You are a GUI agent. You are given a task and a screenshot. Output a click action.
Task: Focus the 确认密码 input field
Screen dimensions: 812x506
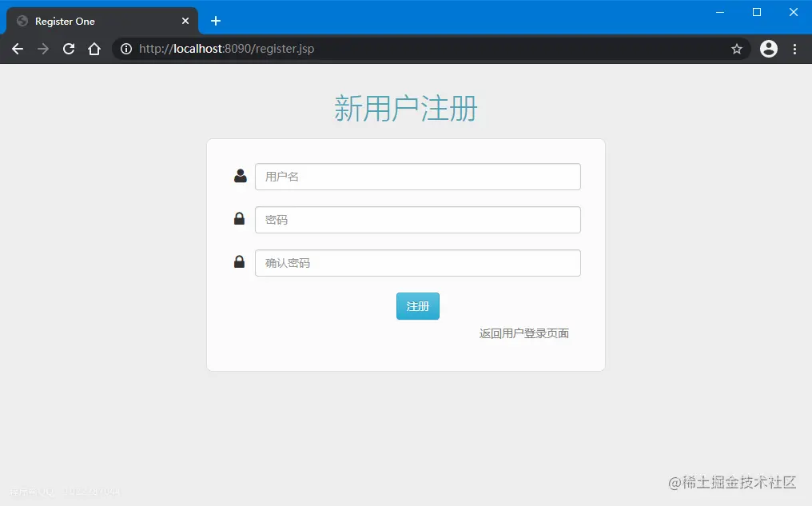tap(418, 263)
